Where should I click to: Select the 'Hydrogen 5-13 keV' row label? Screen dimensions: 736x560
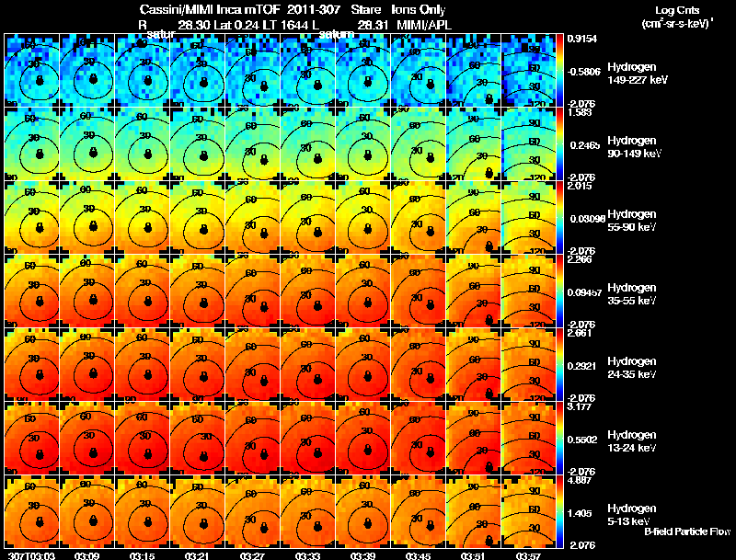point(632,515)
